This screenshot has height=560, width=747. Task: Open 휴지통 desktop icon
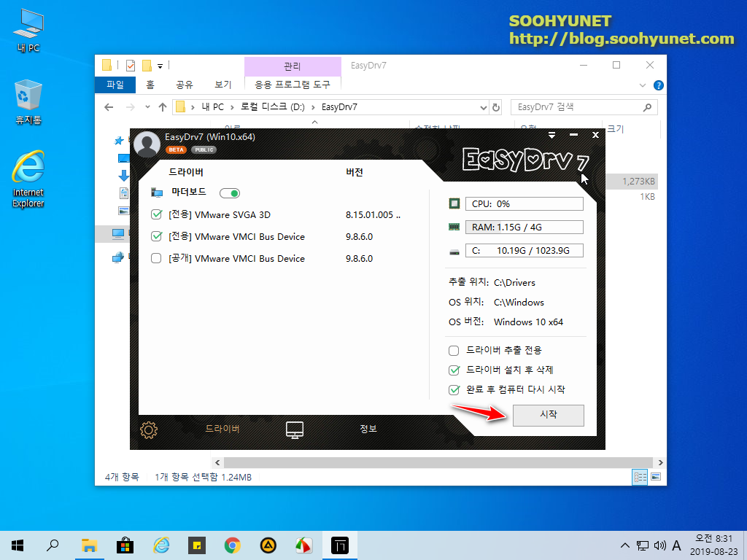28,102
